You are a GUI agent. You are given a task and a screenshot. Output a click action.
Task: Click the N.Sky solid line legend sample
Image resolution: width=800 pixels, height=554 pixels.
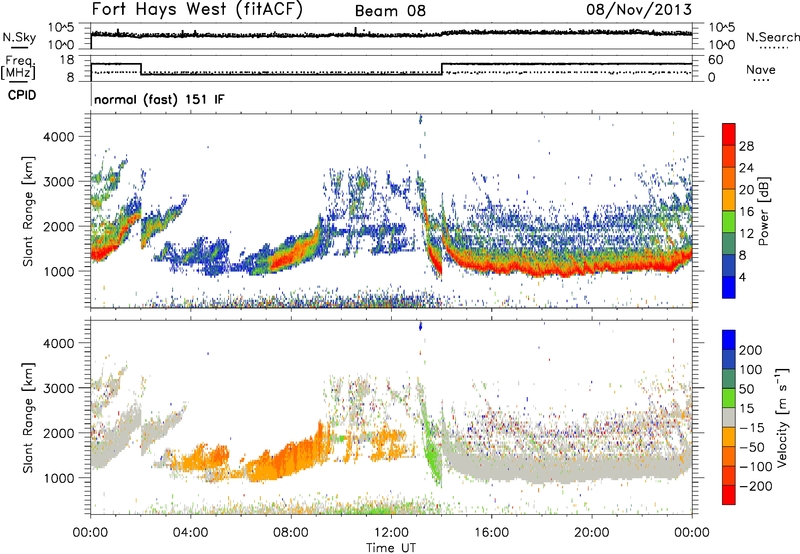tap(19, 47)
